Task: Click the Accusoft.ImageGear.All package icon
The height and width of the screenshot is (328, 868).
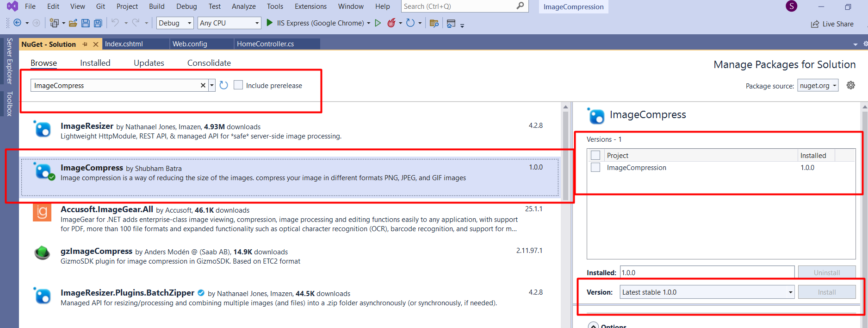Action: point(42,212)
